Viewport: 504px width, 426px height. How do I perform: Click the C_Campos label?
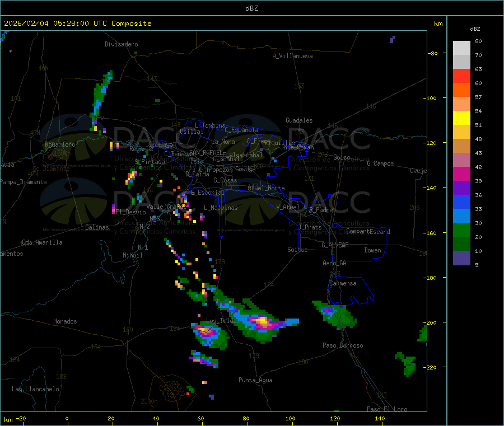point(381,163)
